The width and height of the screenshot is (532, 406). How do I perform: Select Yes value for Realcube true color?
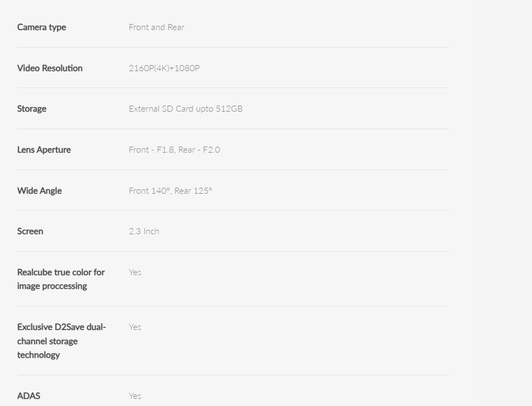click(135, 272)
